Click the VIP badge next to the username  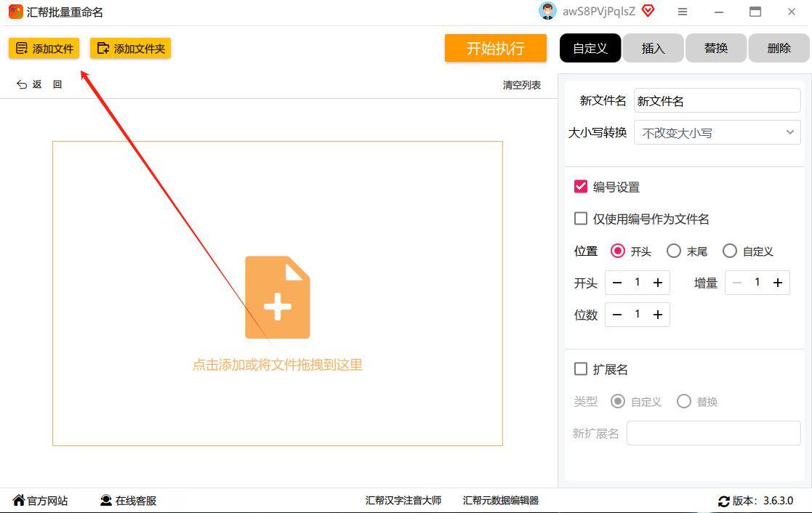click(x=648, y=11)
